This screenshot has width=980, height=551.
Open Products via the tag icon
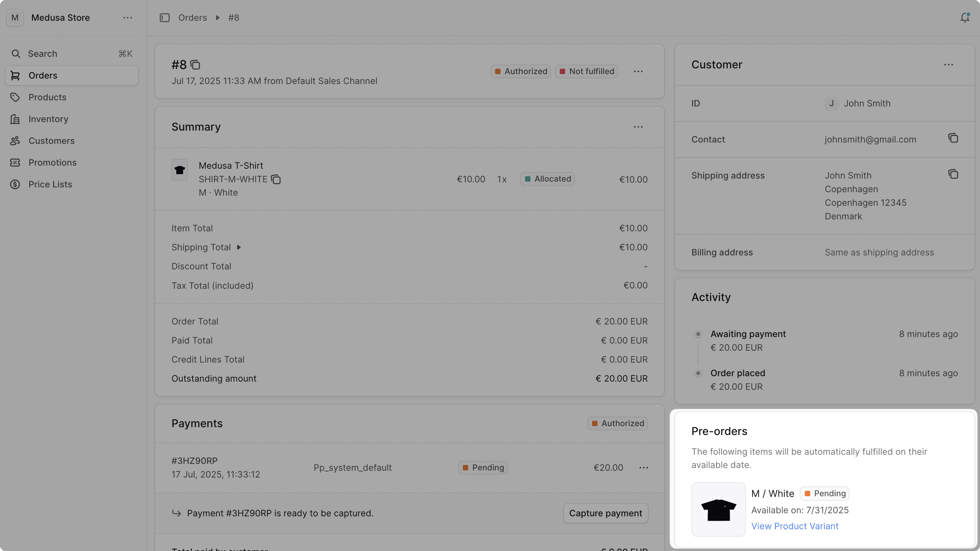(x=15, y=97)
